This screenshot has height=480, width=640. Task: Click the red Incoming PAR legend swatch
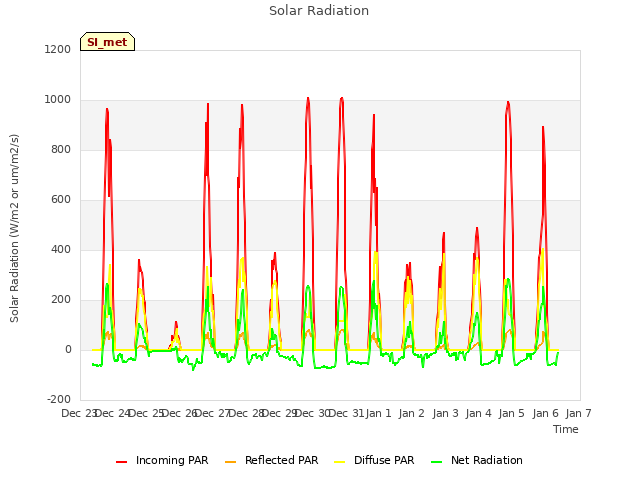click(x=121, y=462)
